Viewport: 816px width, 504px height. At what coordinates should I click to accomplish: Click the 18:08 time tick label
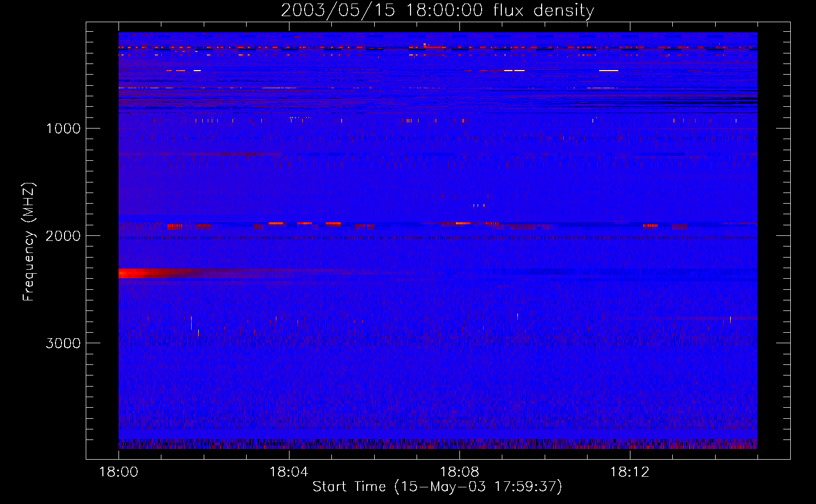point(459,472)
